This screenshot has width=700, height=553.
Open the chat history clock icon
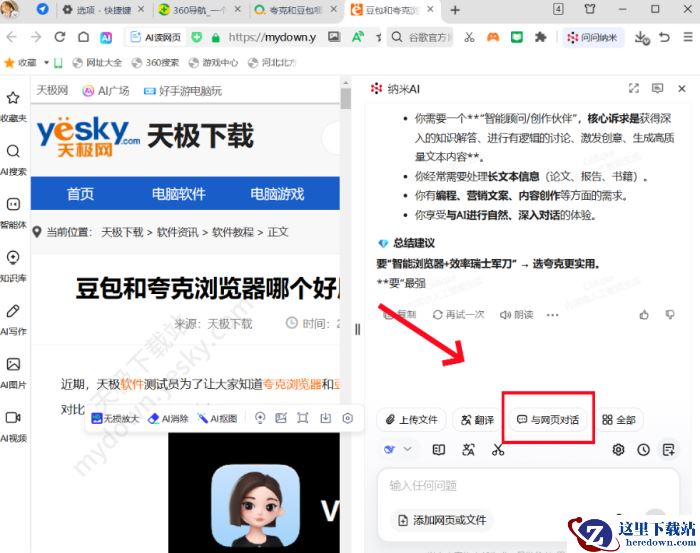(x=643, y=449)
